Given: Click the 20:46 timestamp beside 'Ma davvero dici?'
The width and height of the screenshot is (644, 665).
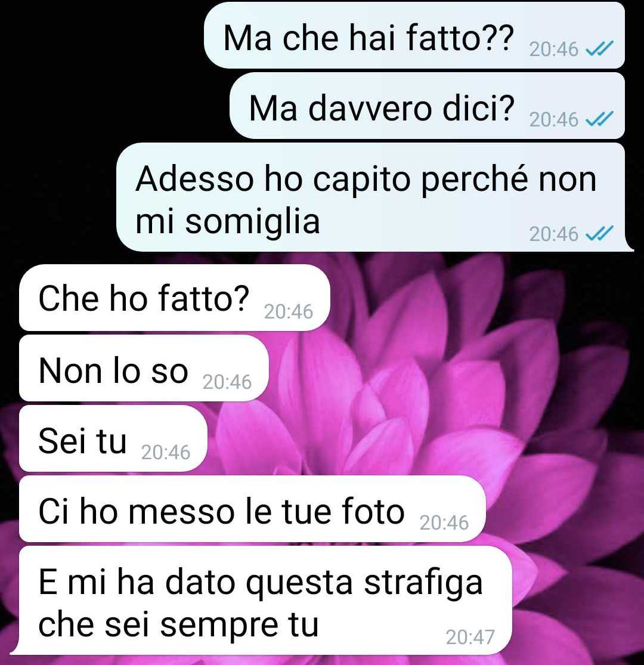Looking at the screenshot, I should (x=554, y=120).
